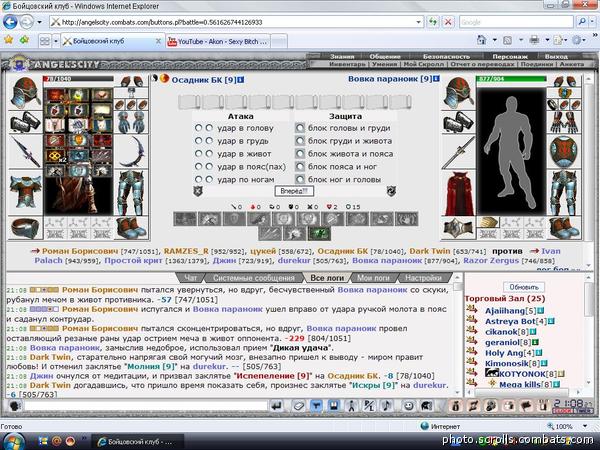The image size is (600, 450).
Task: Click Kimonosik in Торговый Зал list
Action: coord(506,363)
